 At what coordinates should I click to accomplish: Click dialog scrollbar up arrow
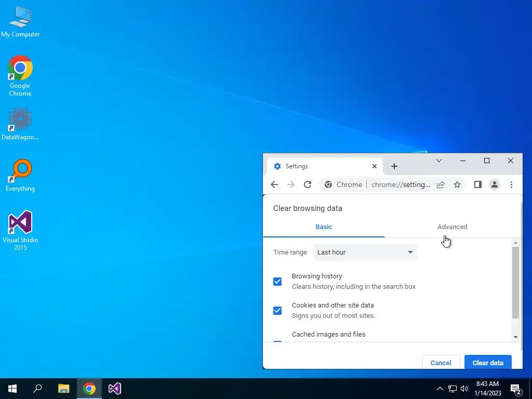click(x=515, y=243)
